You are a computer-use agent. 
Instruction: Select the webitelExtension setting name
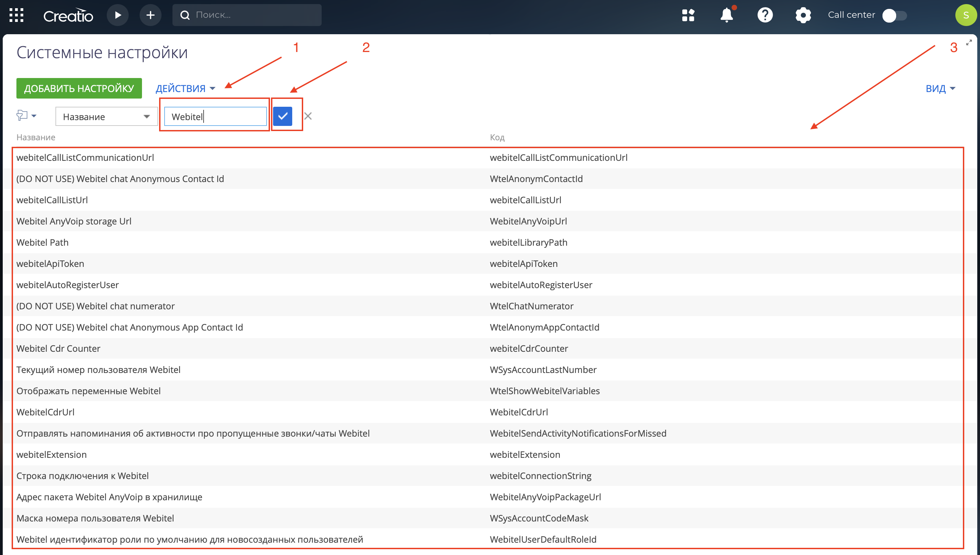click(51, 455)
